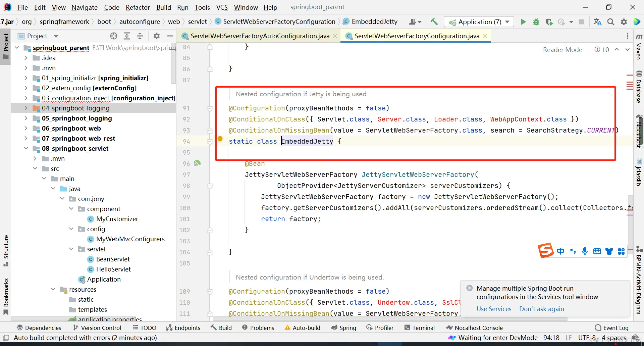
Task: Switch to ServletWebServerFactoryAutoConfiguration.java tab
Action: click(260, 36)
